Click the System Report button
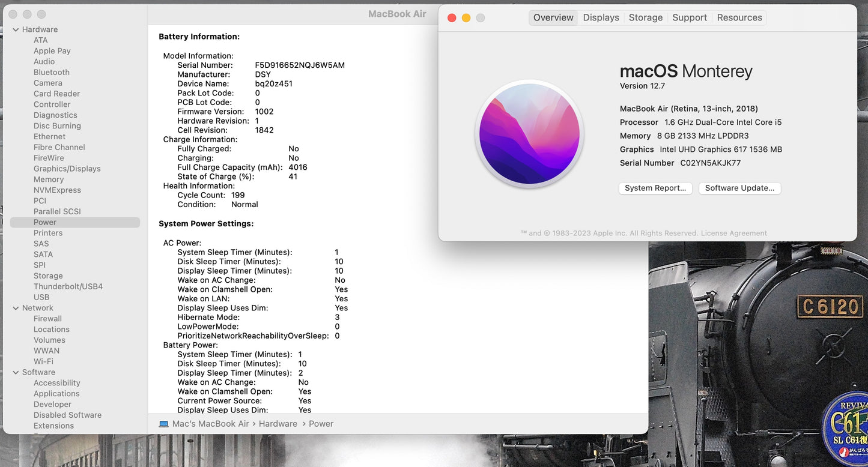Screen dimensions: 868x467 (x=655, y=188)
